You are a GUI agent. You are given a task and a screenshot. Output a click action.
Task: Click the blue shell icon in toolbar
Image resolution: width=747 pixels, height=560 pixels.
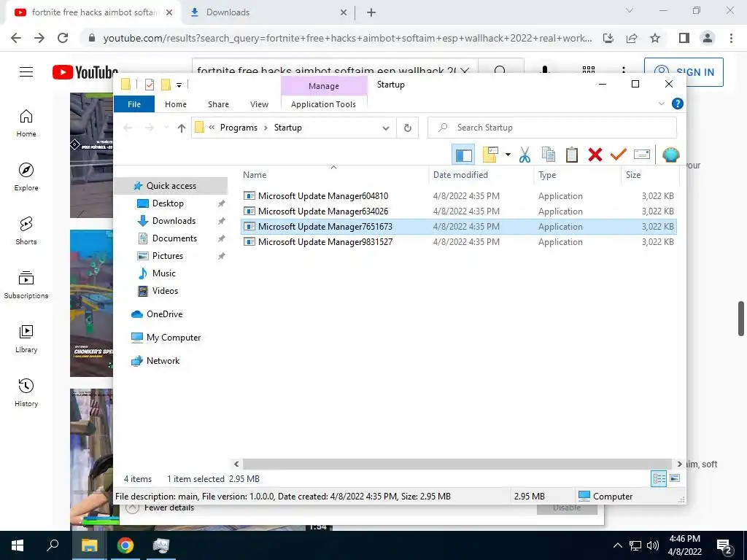click(x=671, y=155)
